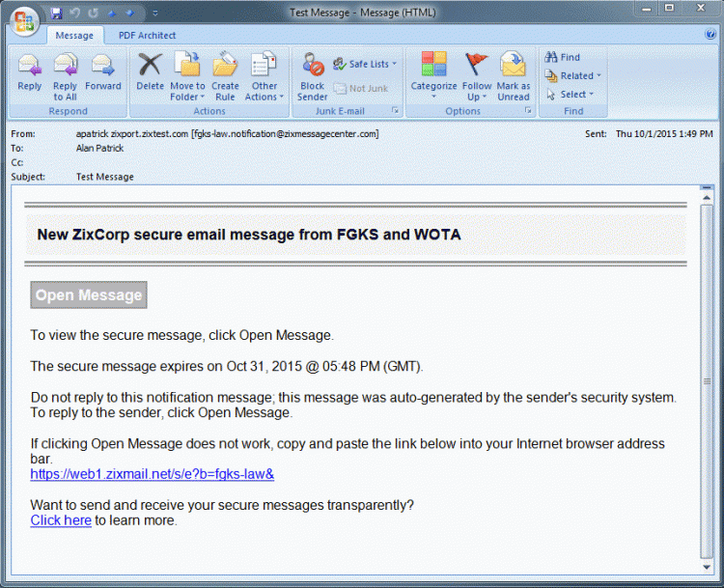The width and height of the screenshot is (724, 588).
Task: Close the Test Message window
Action: pos(700,8)
